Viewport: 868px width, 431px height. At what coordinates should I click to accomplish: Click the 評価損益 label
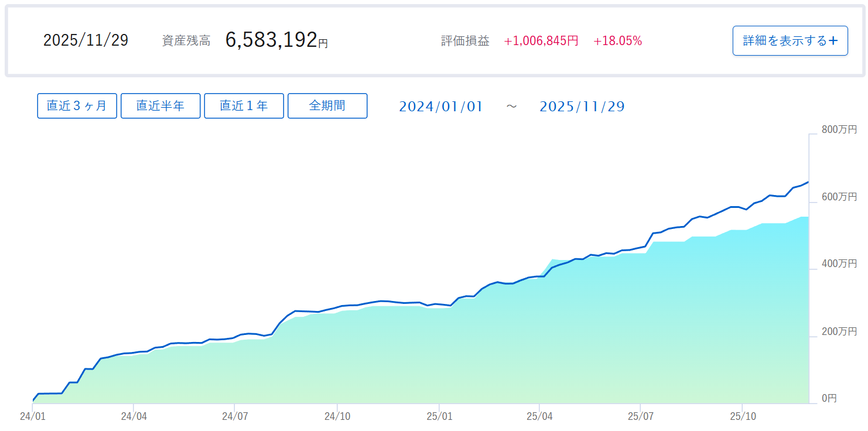coord(465,42)
